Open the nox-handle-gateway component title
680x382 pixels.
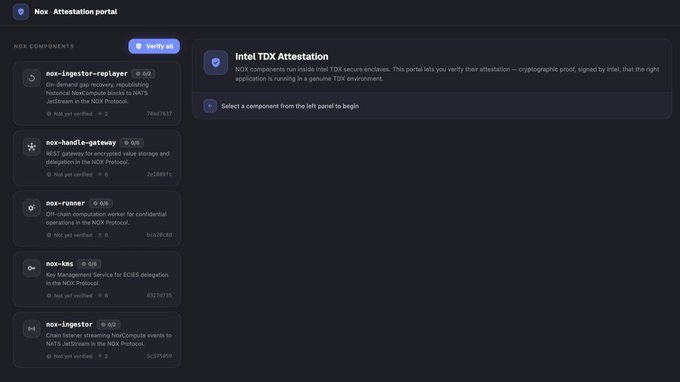coord(81,143)
